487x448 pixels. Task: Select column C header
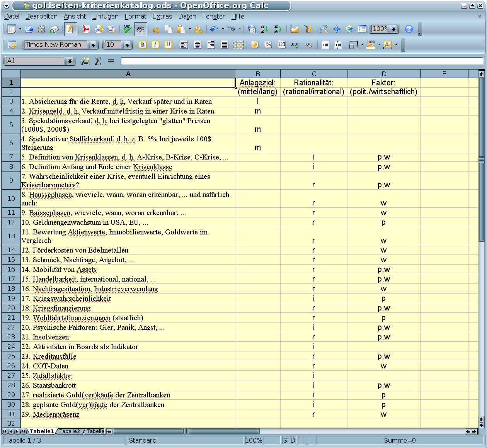(x=313, y=74)
